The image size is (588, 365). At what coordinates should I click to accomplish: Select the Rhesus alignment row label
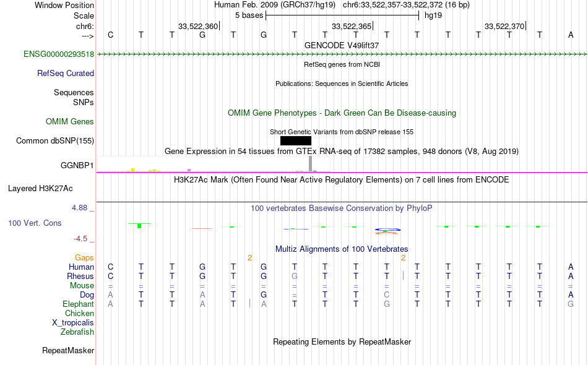(x=80, y=276)
